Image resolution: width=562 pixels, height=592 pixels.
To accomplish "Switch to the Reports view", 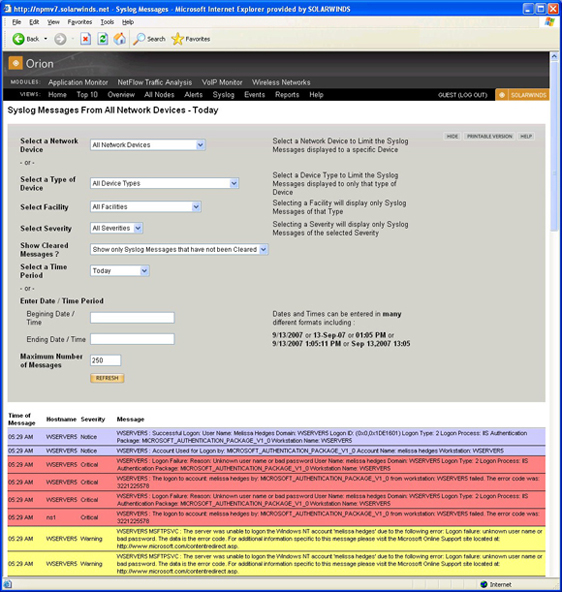I will point(287,95).
